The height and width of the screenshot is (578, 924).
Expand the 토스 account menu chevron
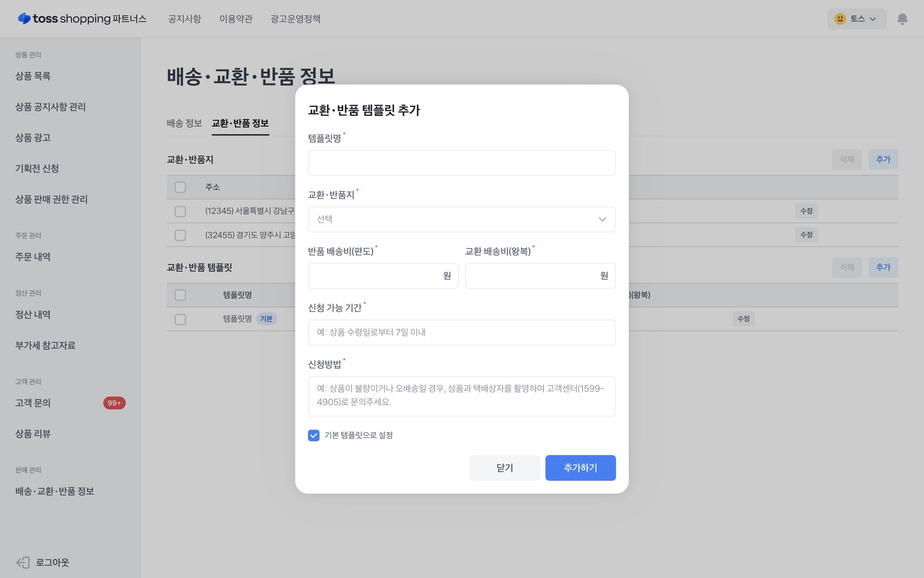[x=873, y=19]
